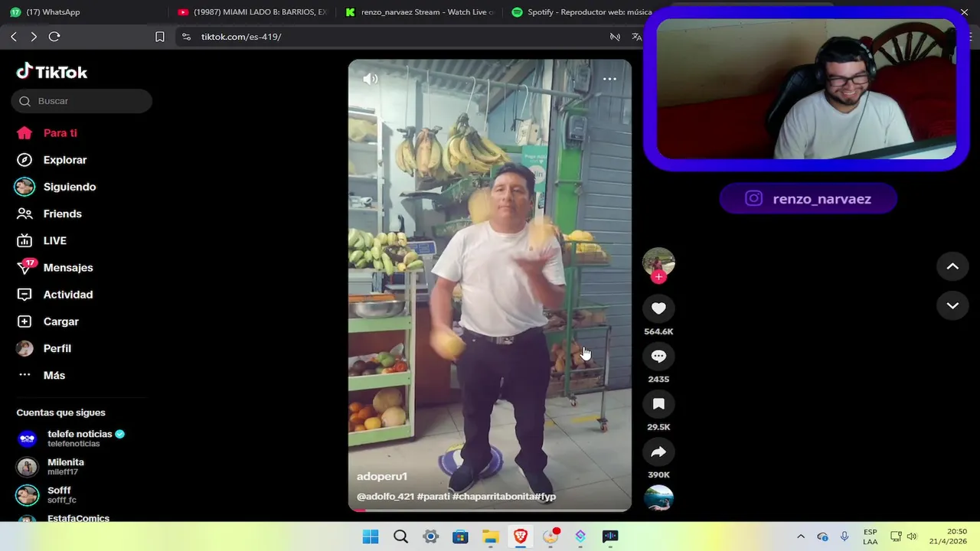Image resolution: width=980 pixels, height=551 pixels.
Task: Open Settings gear in taskbar
Action: (430, 536)
